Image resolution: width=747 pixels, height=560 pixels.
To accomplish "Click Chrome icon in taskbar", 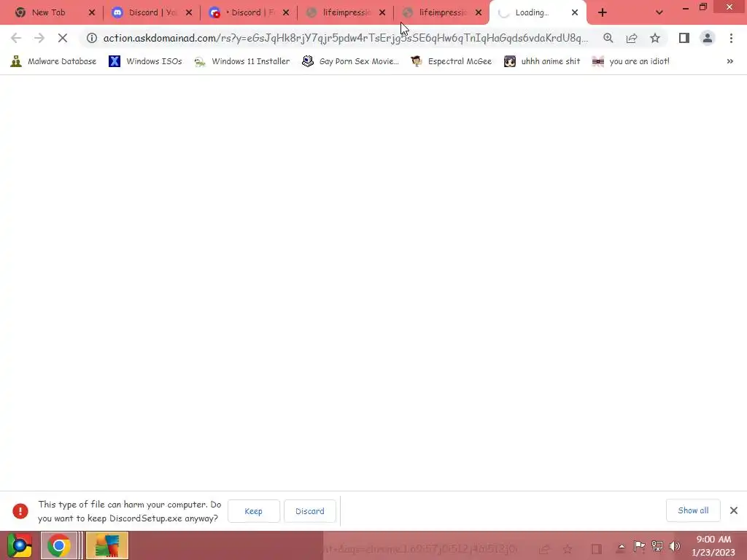I will click(59, 545).
